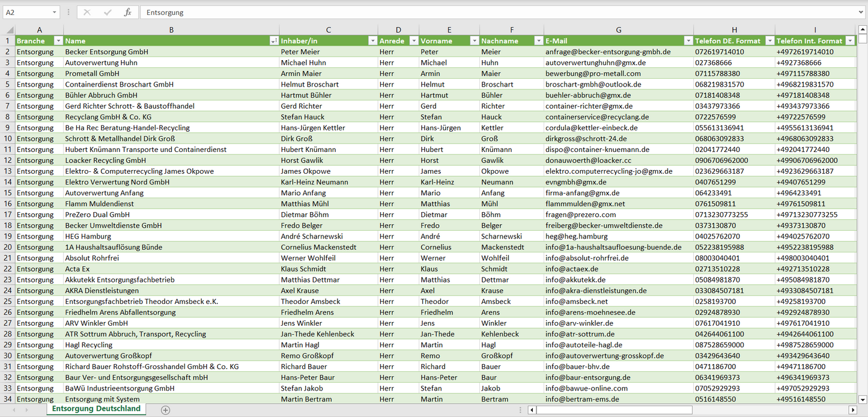Click the Enter checkmark icon in formula bar
The height and width of the screenshot is (417, 868).
[x=108, y=12]
